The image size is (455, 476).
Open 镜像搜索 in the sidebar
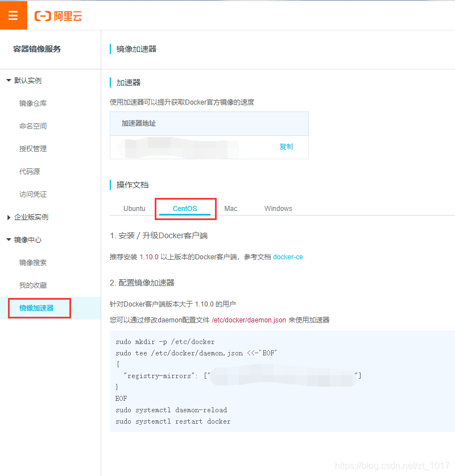coord(33,263)
